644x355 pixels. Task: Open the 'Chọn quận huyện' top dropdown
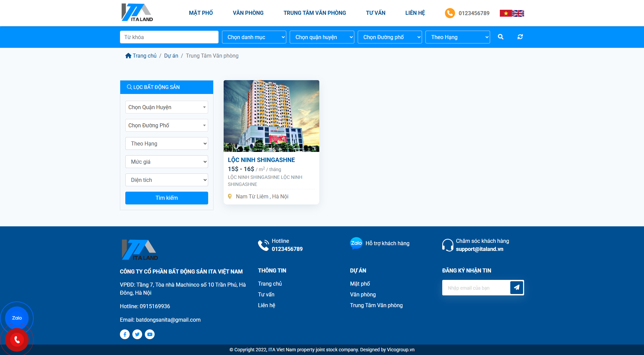pos(322,37)
